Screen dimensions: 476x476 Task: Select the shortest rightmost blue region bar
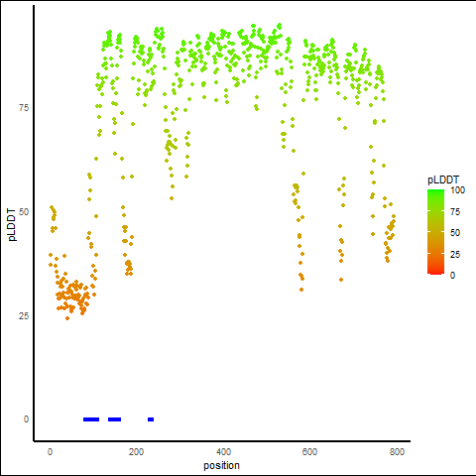[x=151, y=419]
